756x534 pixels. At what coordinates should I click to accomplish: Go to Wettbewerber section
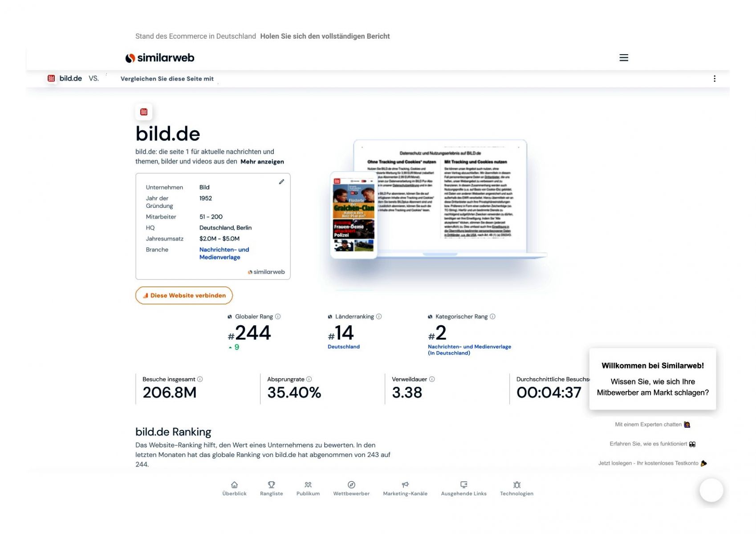(351, 488)
